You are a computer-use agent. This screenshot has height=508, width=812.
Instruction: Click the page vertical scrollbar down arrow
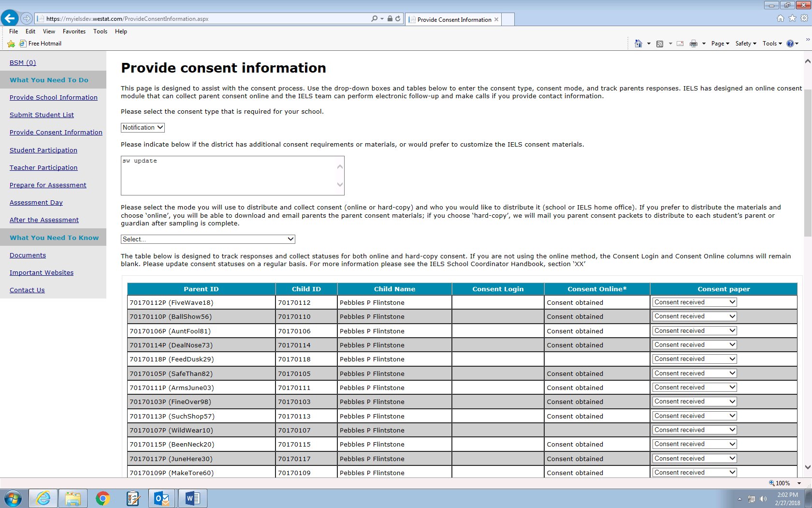tap(808, 467)
